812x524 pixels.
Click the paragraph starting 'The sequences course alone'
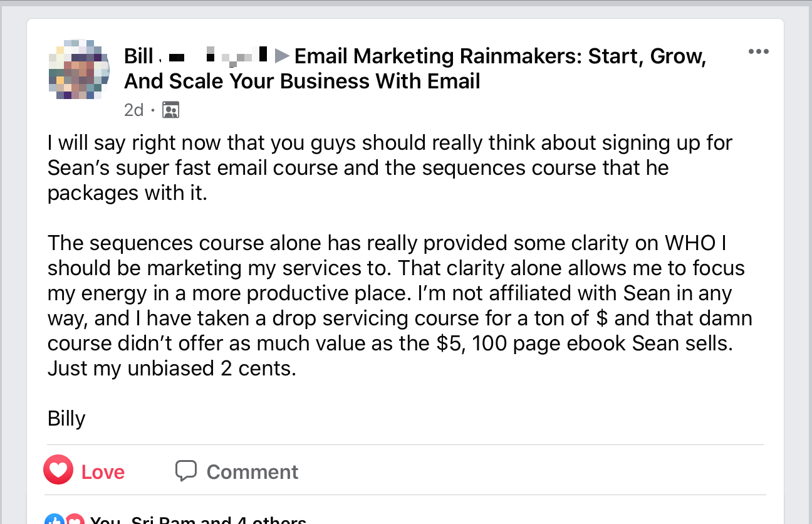tap(400, 305)
